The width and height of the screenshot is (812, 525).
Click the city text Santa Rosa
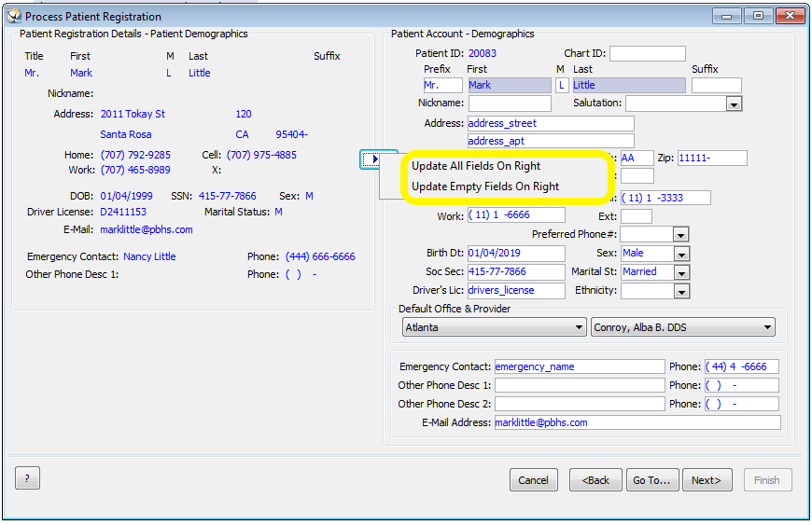pos(126,134)
